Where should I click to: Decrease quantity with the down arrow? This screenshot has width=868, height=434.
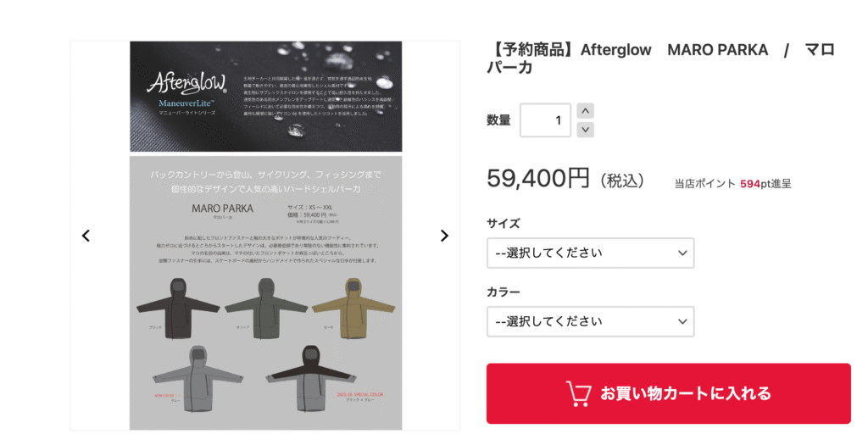click(x=585, y=130)
